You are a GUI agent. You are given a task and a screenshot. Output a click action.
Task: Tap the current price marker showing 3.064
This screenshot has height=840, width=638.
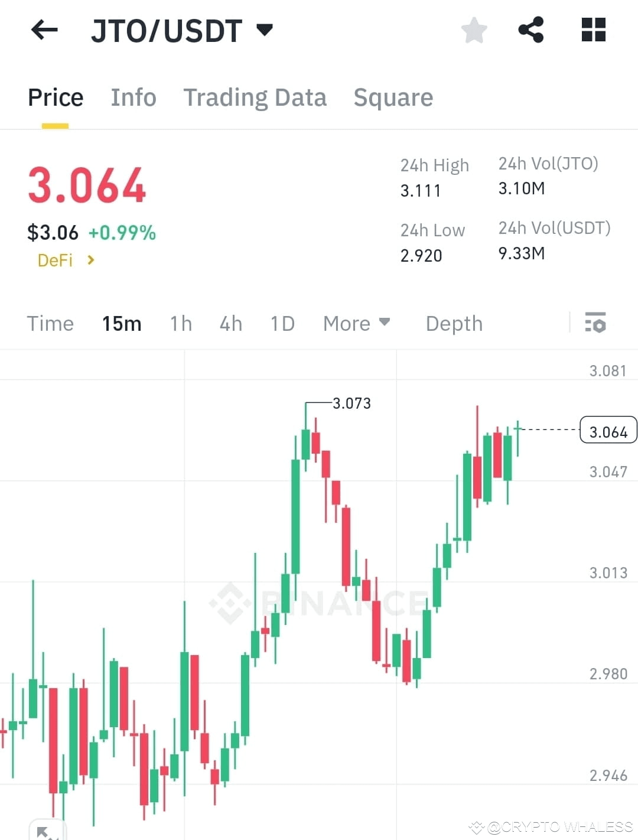coord(608,431)
